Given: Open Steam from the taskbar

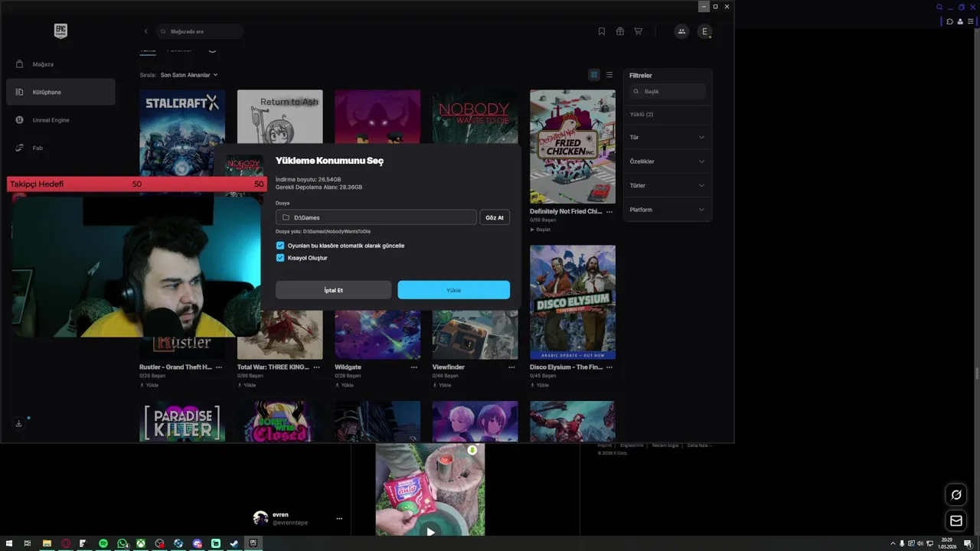Looking at the screenshot, I should (234, 543).
